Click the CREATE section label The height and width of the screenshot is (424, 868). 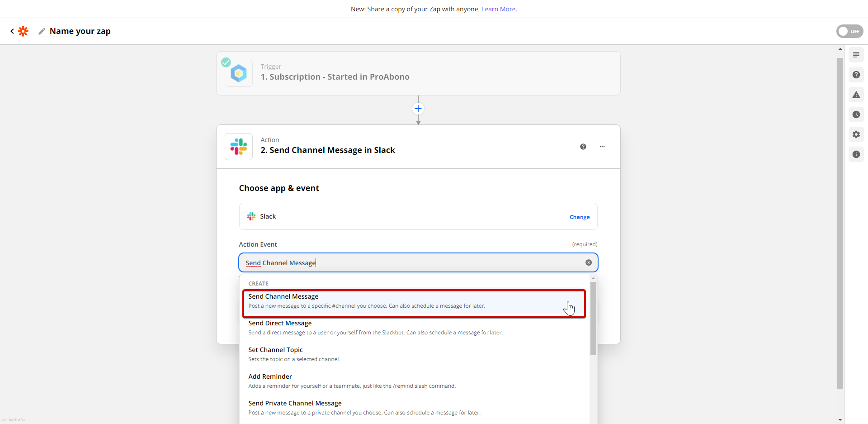[258, 284]
